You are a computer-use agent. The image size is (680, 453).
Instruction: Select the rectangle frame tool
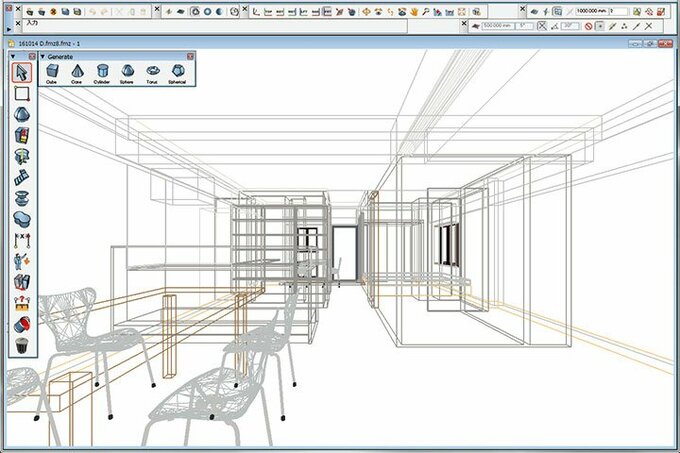pos(22,94)
